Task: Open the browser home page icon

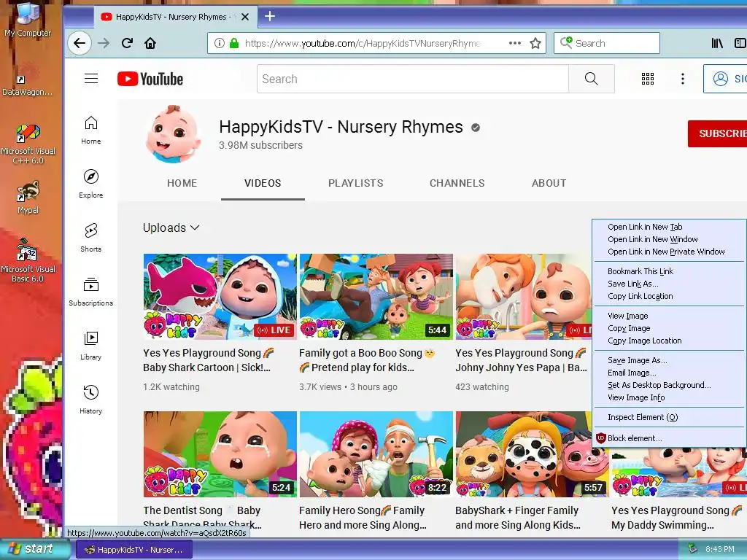Action: (x=150, y=43)
